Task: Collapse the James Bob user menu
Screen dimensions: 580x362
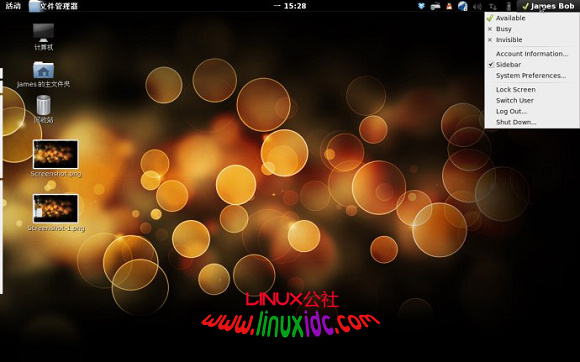Action: (548, 6)
